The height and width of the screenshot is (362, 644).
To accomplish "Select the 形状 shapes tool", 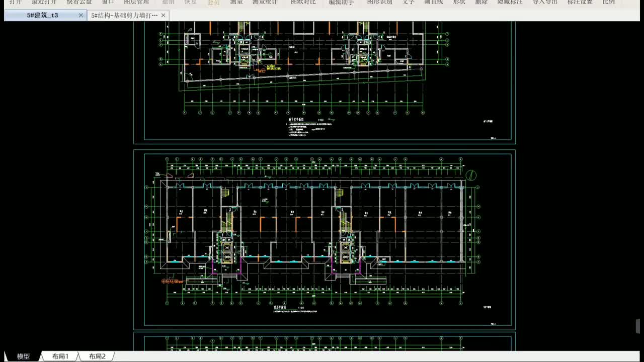I will tap(459, 2).
